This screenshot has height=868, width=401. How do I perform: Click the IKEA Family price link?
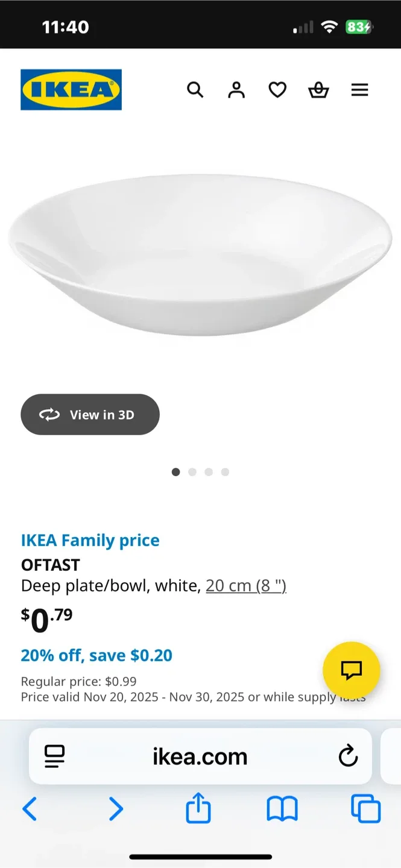(x=90, y=539)
